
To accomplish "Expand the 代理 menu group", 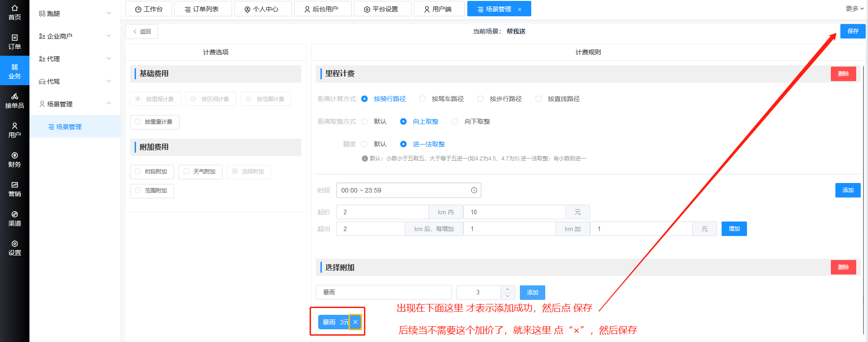I will click(x=75, y=59).
